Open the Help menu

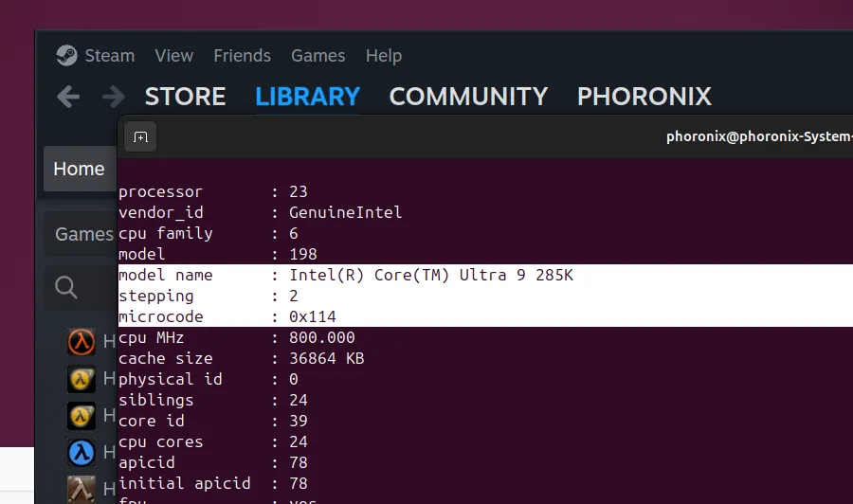[x=384, y=56]
